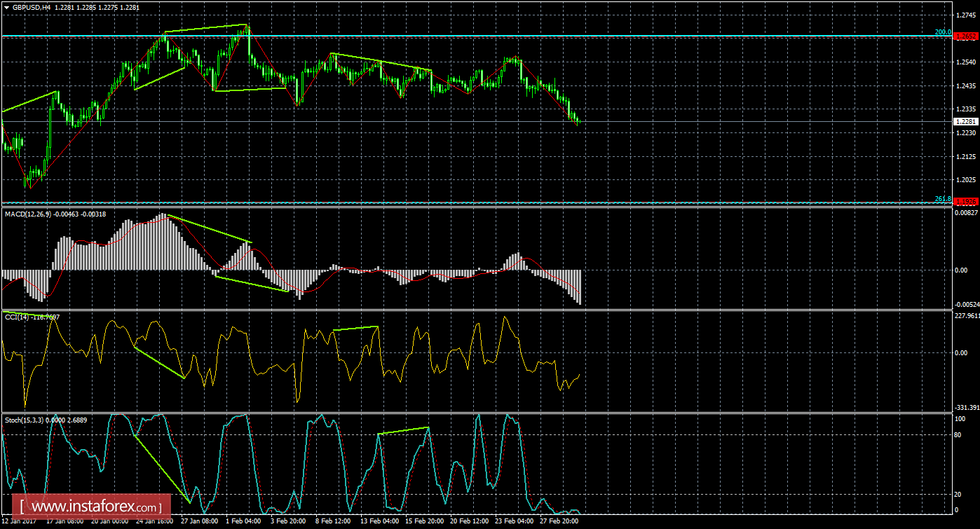The image size is (980, 529).
Task: Click the 13 Feb 04:00 time label
Action: [x=379, y=522]
